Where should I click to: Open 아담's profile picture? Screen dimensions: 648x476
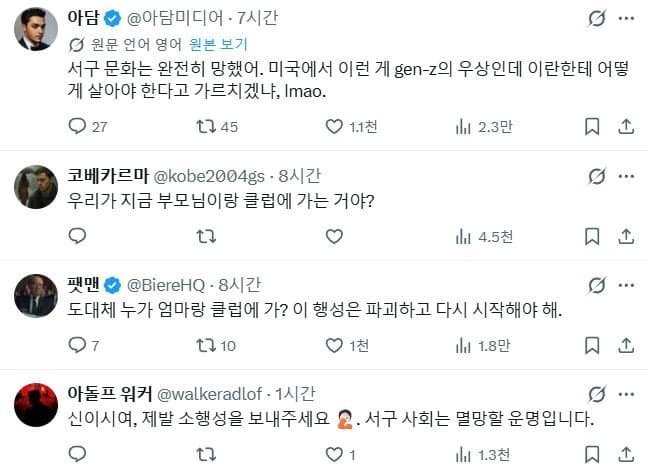click(35, 33)
